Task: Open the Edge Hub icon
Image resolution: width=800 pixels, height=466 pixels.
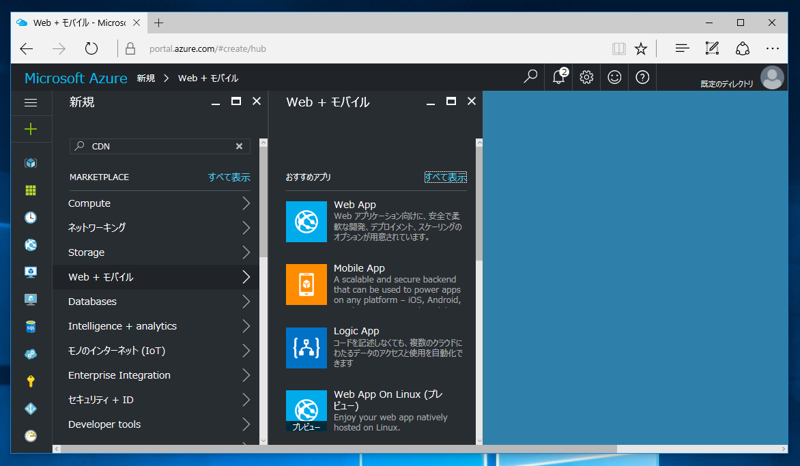Action: tap(682, 48)
